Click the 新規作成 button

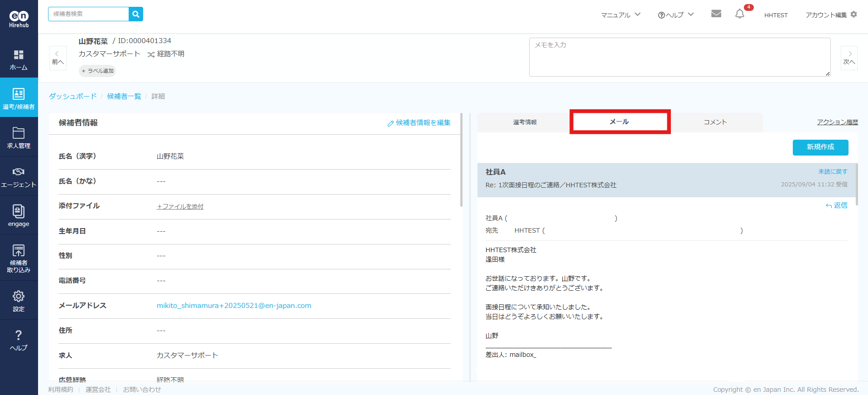pyautogui.click(x=820, y=147)
